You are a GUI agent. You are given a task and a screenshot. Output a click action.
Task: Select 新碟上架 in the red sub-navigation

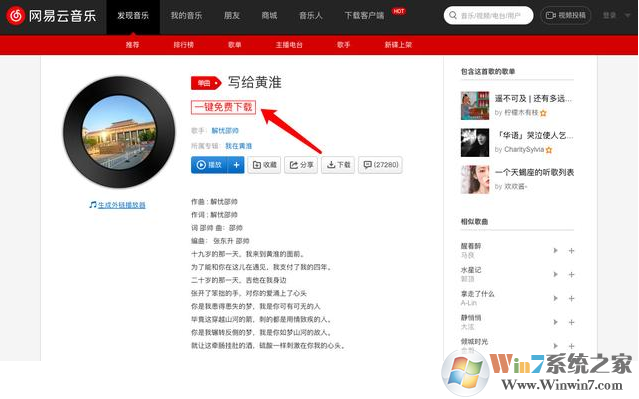point(398,45)
